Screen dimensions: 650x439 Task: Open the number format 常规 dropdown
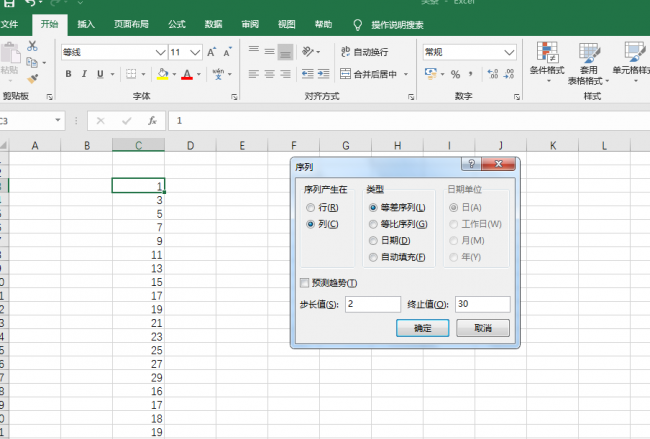(509, 52)
